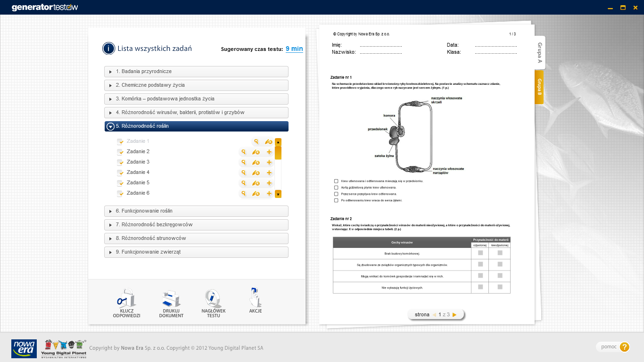Image resolution: width=644 pixels, height=362 pixels.
Task: Click the 9 min suggested time link
Action: click(294, 49)
